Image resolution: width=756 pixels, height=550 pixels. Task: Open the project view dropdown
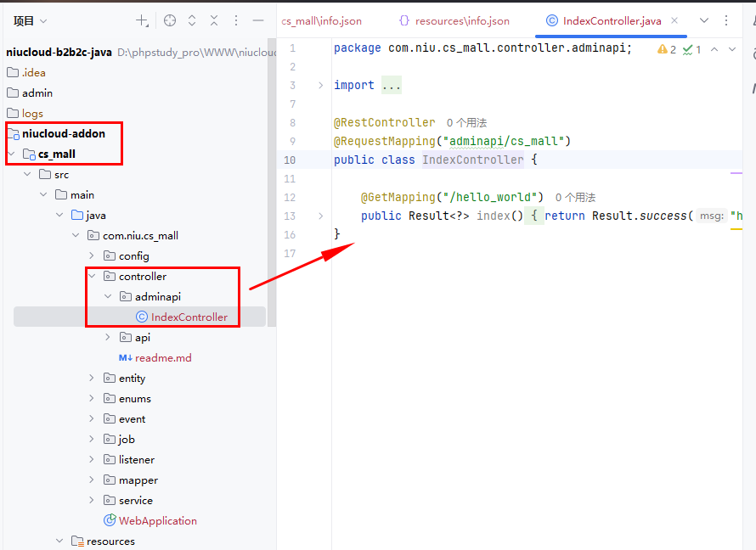(x=31, y=20)
